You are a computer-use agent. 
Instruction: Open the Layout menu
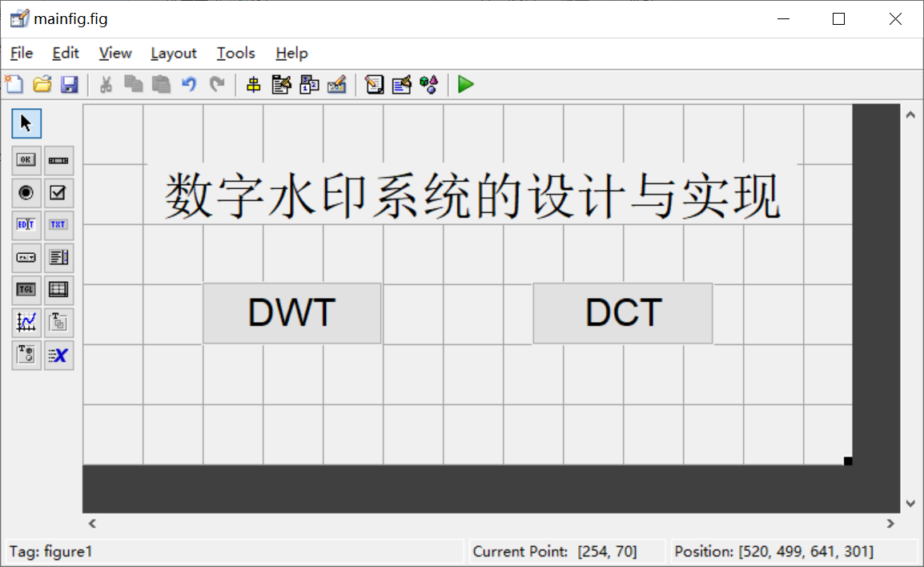tap(173, 53)
